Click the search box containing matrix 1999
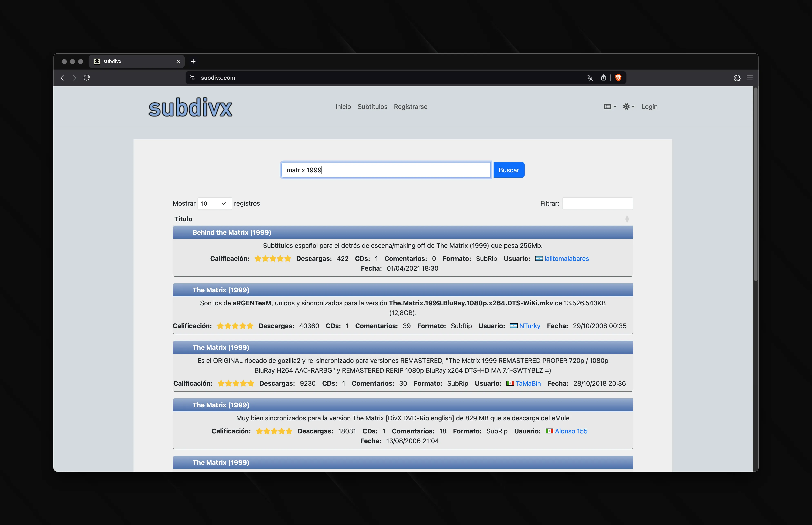 (x=386, y=170)
